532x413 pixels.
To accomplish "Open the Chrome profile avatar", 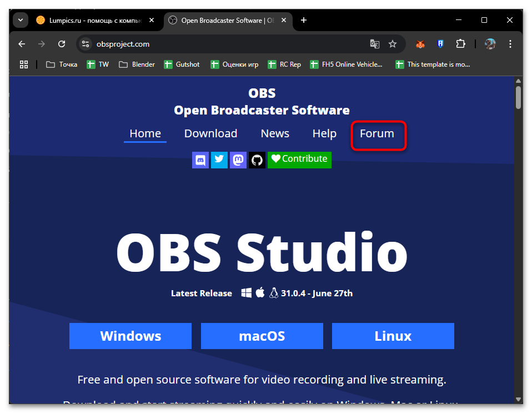I will tap(490, 44).
